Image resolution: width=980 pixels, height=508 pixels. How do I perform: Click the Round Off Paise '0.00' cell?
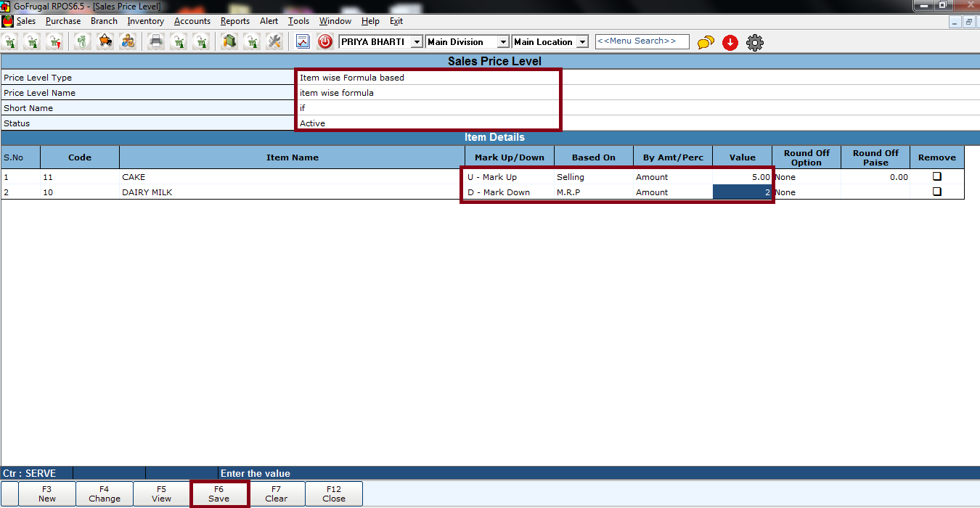point(875,177)
